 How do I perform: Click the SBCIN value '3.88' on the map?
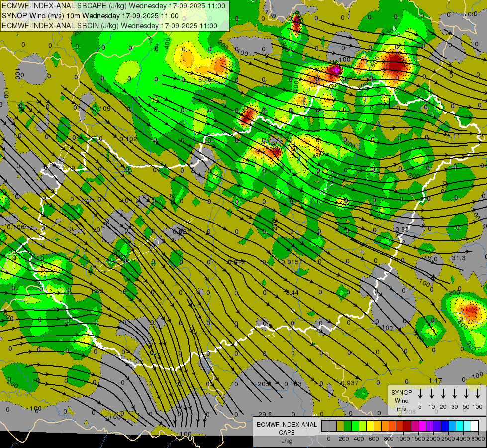(x=402, y=229)
